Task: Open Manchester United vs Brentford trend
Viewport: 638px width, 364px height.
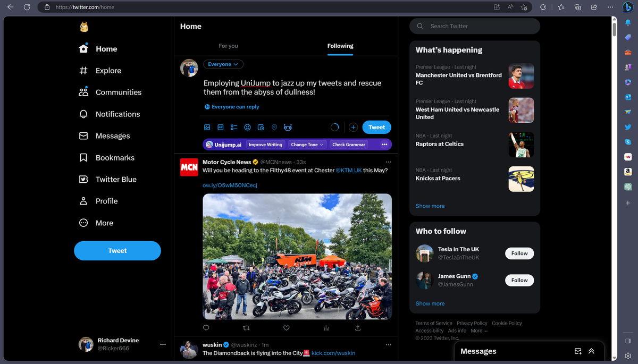Action: pos(475,75)
